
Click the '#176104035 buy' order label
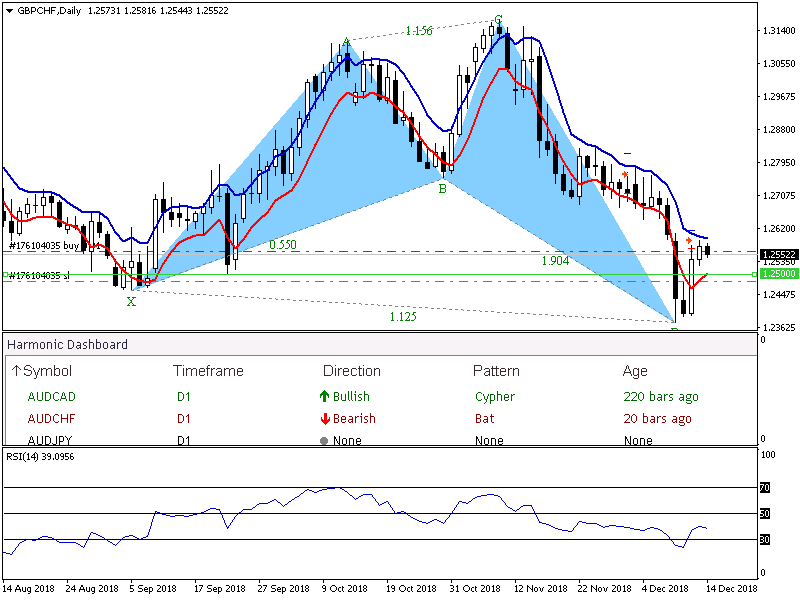tap(44, 245)
